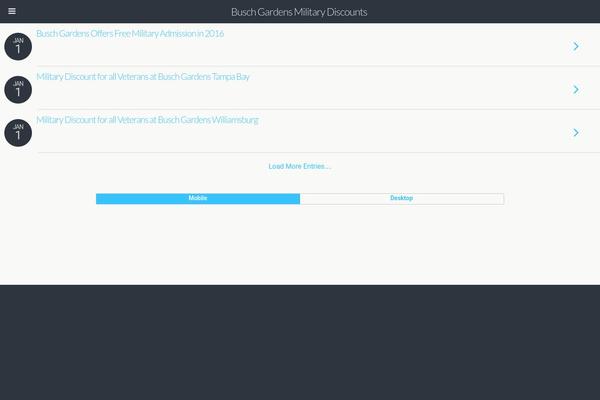The height and width of the screenshot is (400, 600).
Task: Click chevron arrow for Williamsburg entry
Action: [x=576, y=133]
